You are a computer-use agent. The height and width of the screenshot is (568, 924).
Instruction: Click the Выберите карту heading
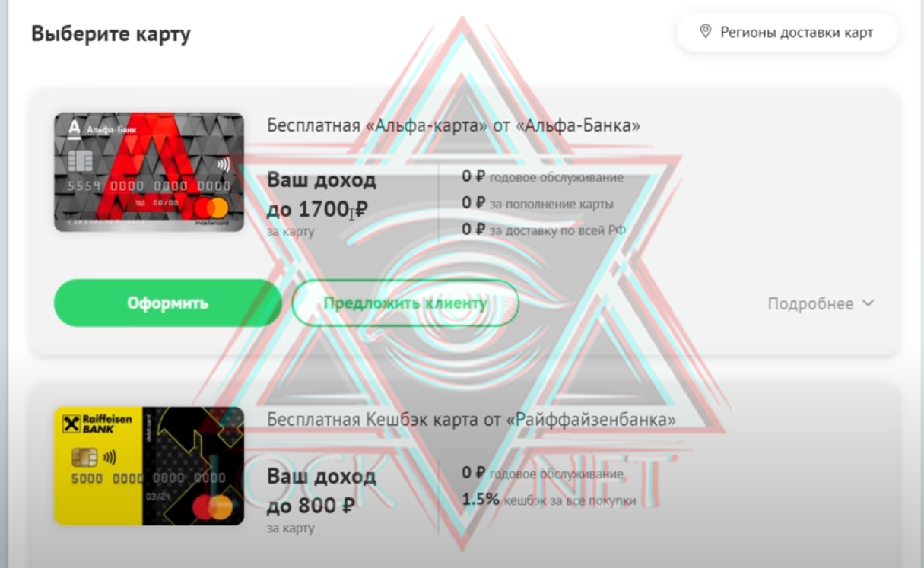tap(111, 33)
